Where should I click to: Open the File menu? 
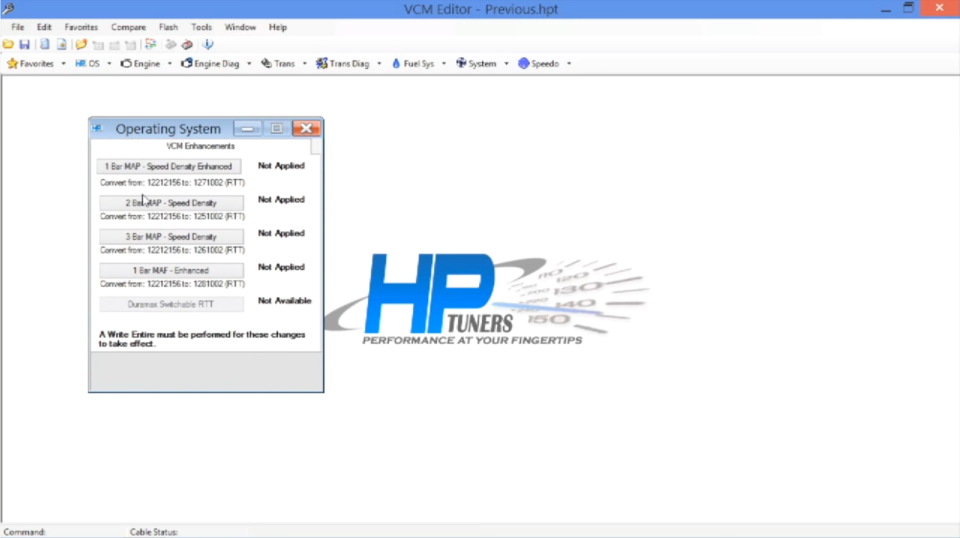(x=18, y=27)
